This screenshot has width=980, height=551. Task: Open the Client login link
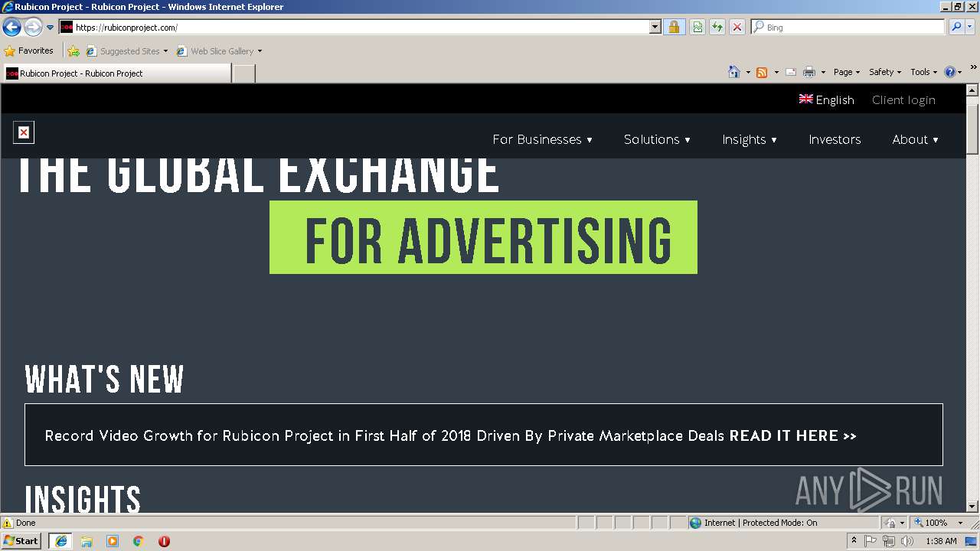tap(903, 99)
